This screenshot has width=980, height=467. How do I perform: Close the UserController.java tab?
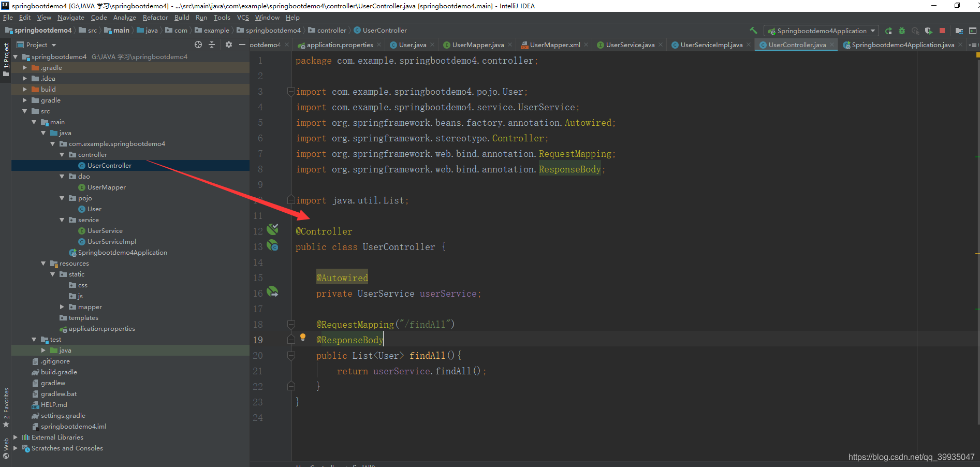tap(832, 45)
